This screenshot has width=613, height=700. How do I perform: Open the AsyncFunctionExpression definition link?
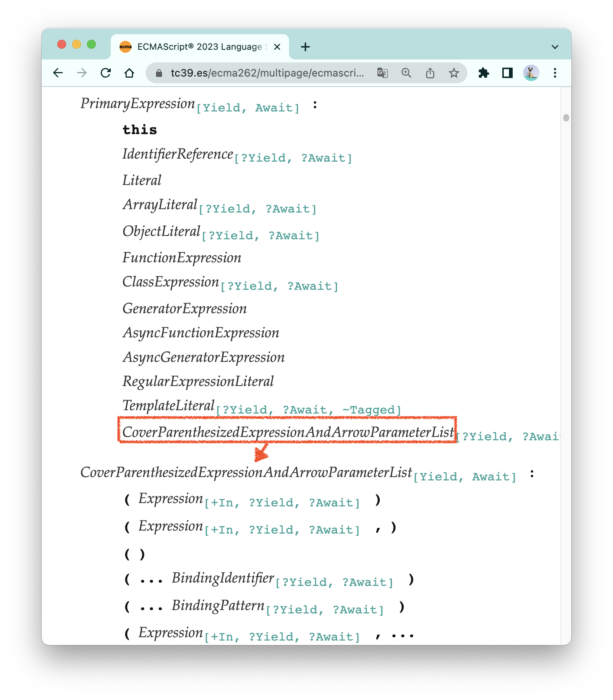point(201,333)
